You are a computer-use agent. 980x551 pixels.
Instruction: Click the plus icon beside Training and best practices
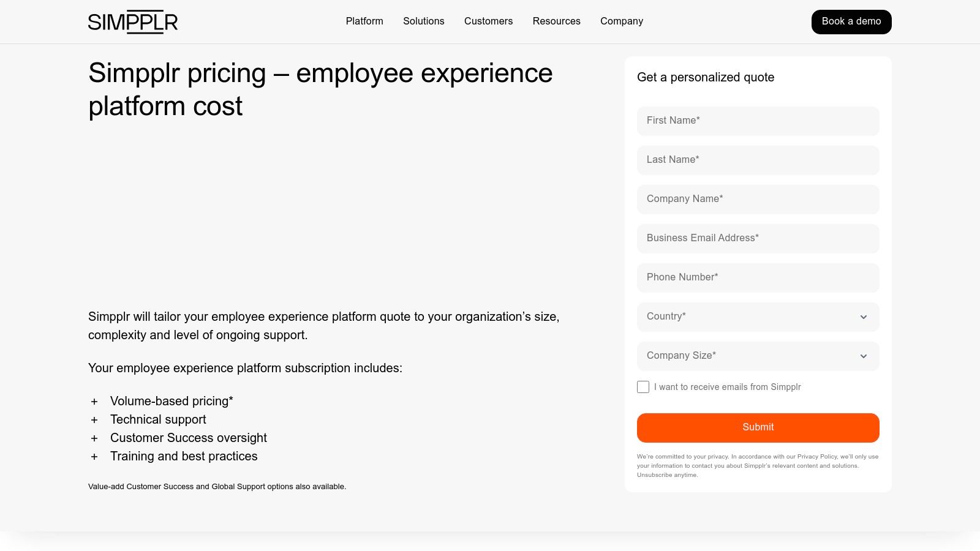click(94, 457)
